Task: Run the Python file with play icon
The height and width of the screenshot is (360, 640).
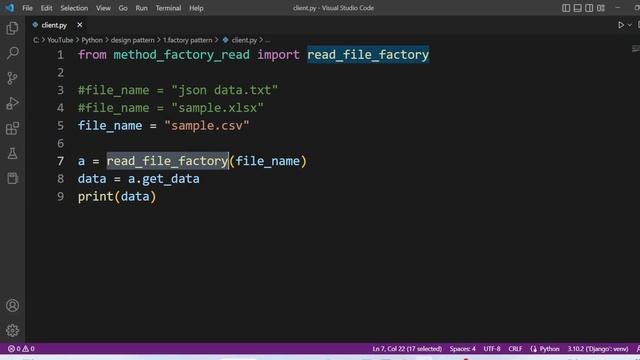Action: pyautogui.click(x=621, y=25)
